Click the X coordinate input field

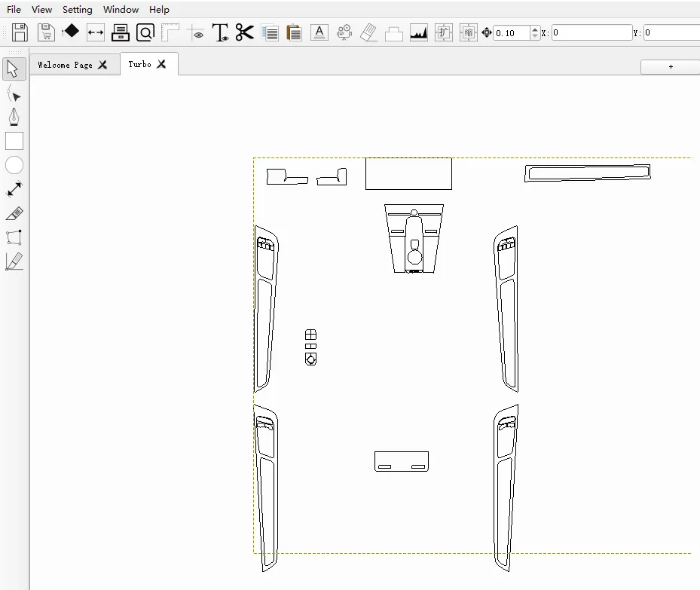click(591, 33)
